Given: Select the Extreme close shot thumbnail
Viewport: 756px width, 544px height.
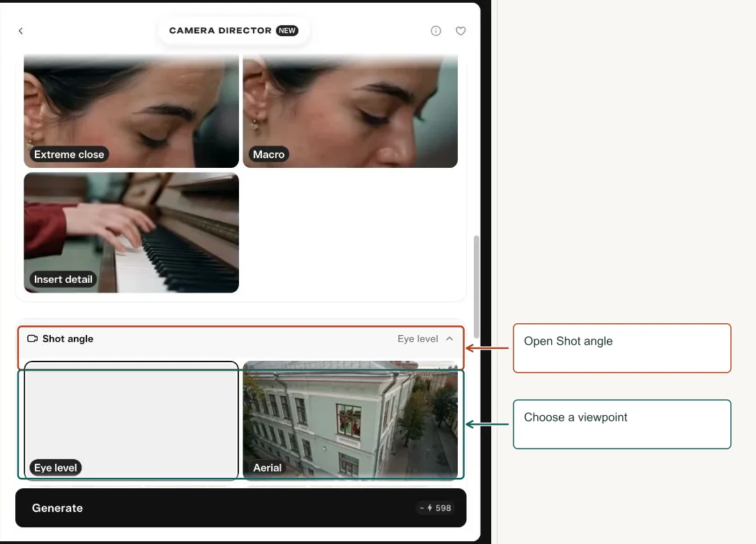Looking at the screenshot, I should pyautogui.click(x=131, y=111).
